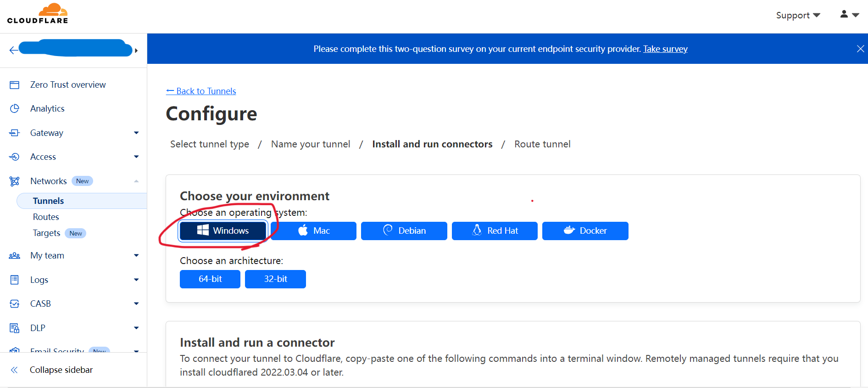Click the New badge beside Targets
Image resolution: width=868 pixels, height=388 pixels.
76,234
